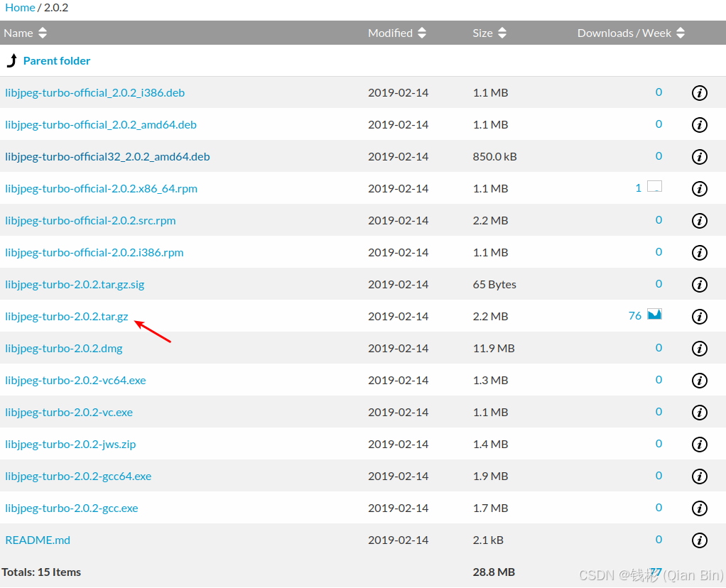The image size is (726, 588).
Task: Click download chart icon for tar.gz row
Action: click(x=654, y=314)
